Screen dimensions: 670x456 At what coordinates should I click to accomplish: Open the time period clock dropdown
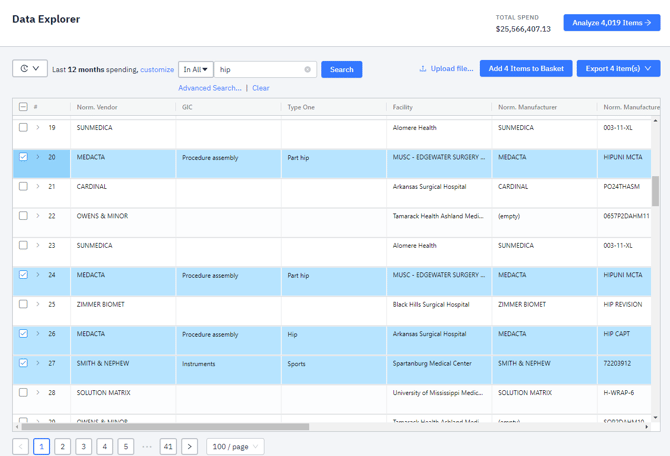click(30, 69)
